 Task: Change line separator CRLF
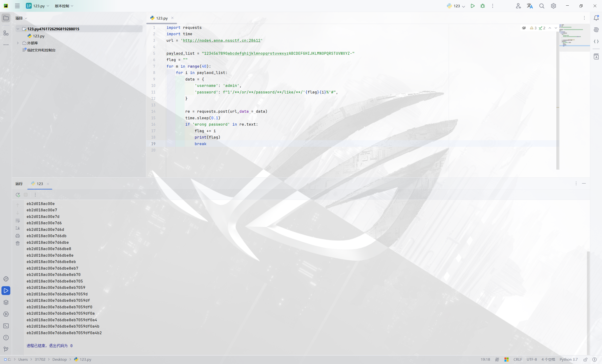coord(518,359)
